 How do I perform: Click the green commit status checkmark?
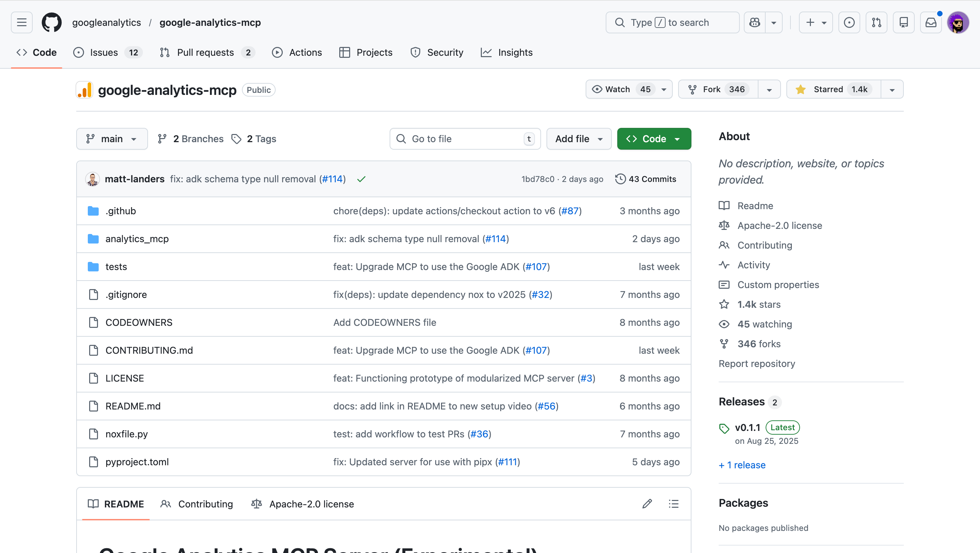click(361, 179)
